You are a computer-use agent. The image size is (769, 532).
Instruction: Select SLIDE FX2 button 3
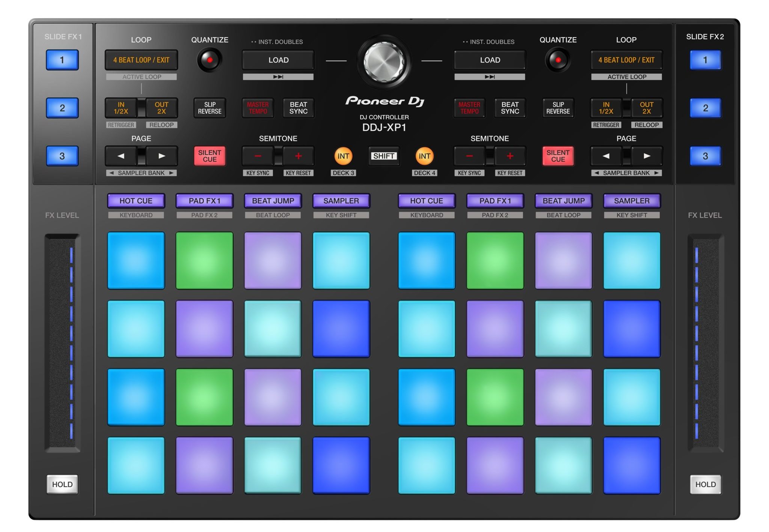705,156
